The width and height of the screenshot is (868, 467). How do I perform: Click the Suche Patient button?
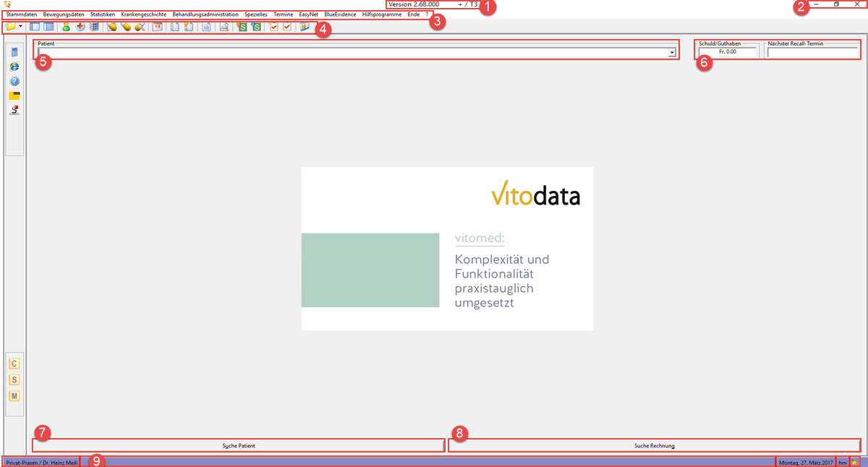[239, 446]
